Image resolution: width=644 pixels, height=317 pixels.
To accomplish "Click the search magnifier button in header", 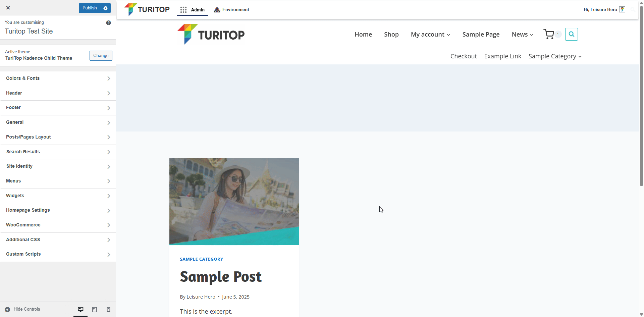I will pyautogui.click(x=571, y=34).
